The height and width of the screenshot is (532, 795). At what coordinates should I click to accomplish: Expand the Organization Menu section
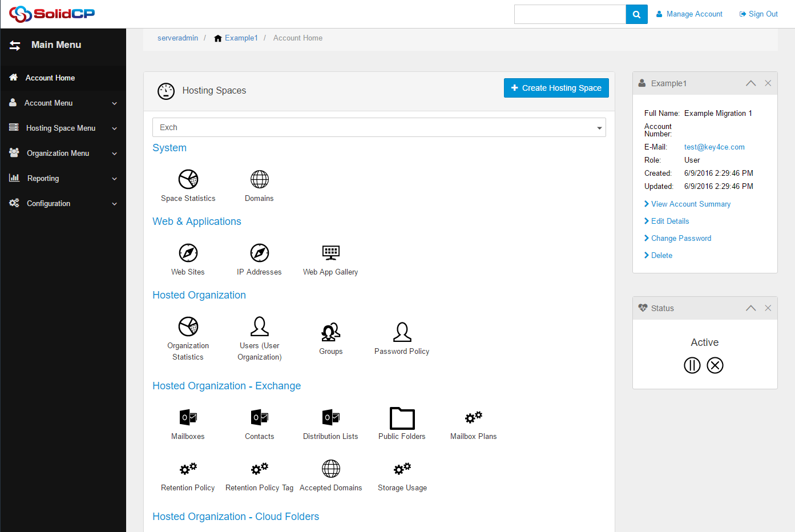(63, 153)
